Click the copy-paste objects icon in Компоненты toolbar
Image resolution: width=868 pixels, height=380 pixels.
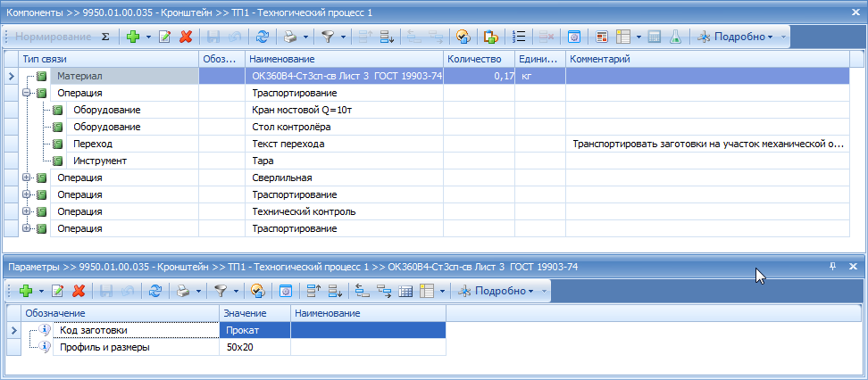click(490, 37)
